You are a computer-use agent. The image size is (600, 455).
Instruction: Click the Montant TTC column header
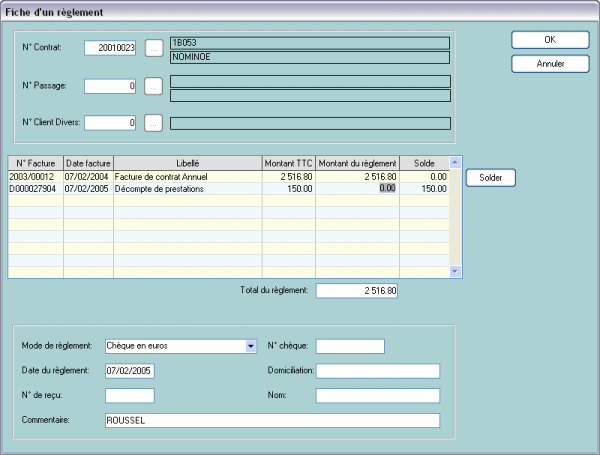(x=289, y=163)
